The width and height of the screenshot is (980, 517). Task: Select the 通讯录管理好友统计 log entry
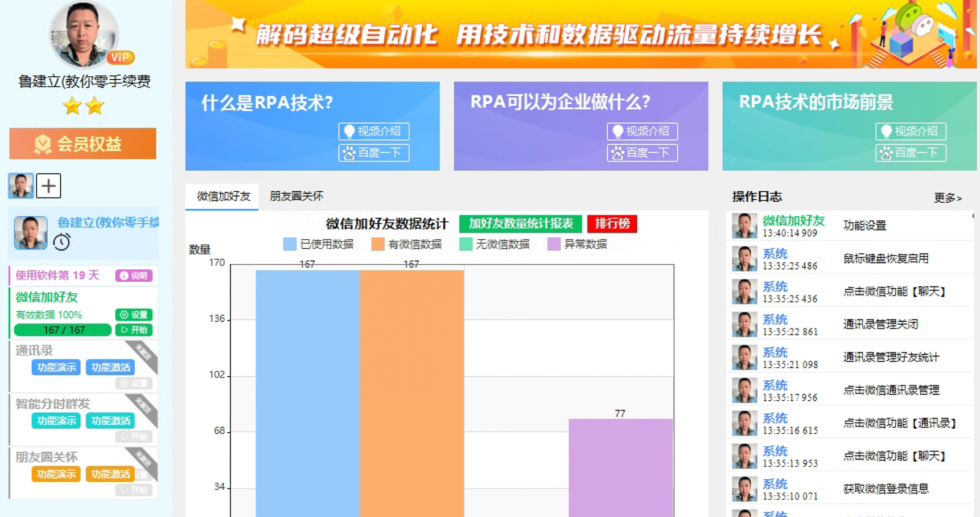coord(851,357)
